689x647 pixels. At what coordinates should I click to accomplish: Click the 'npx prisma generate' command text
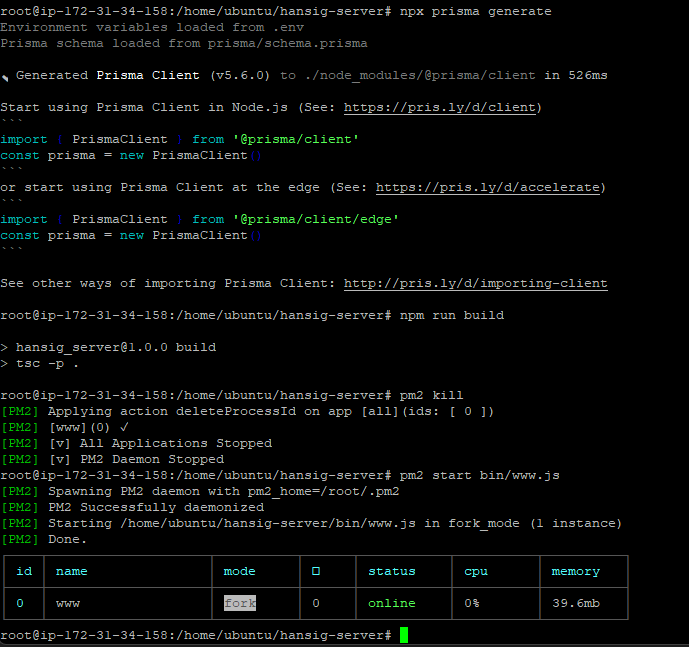(475, 11)
